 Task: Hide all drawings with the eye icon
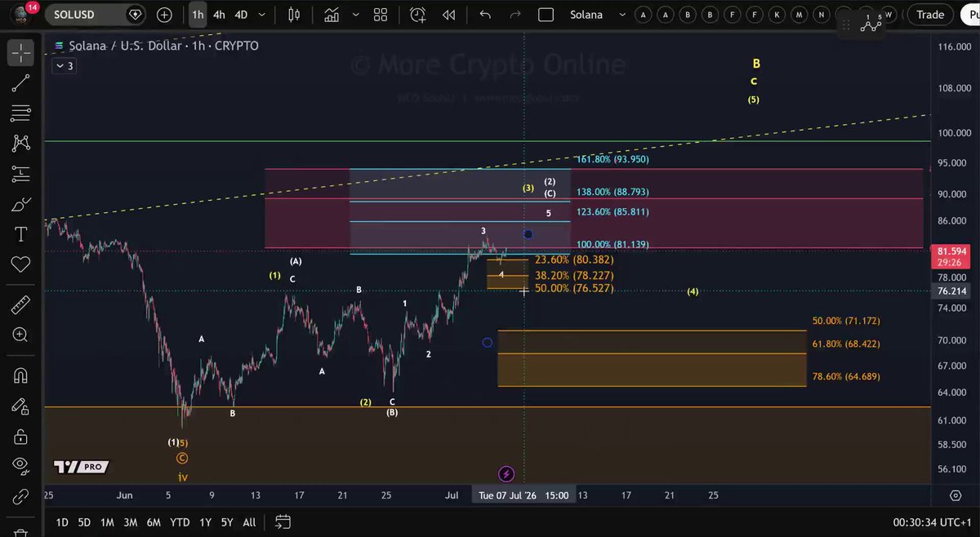pos(21,465)
